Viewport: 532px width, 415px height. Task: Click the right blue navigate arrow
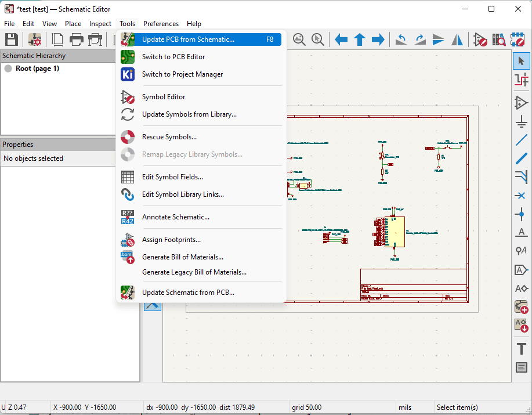click(x=378, y=39)
